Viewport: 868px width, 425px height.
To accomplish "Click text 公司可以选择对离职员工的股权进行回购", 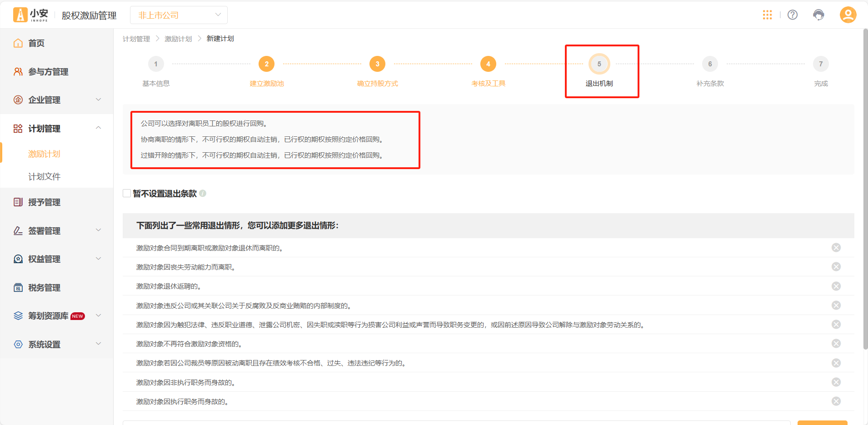I will coord(205,124).
